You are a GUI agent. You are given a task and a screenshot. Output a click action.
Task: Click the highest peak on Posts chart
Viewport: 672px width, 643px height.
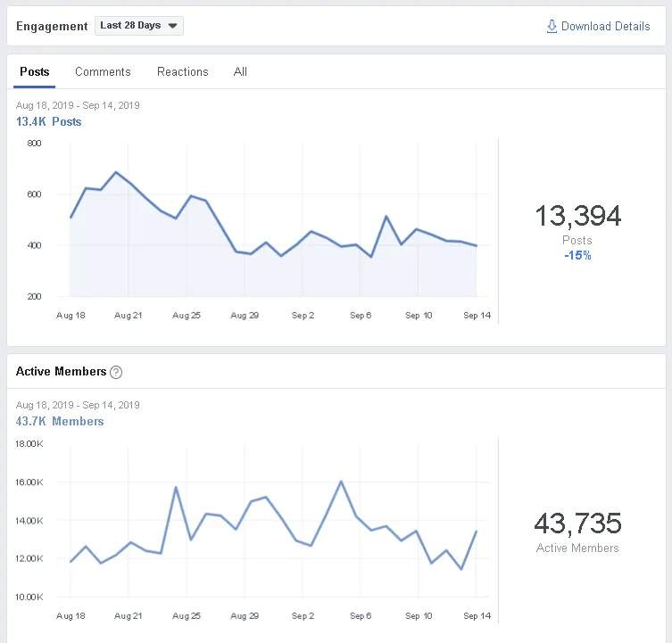(x=116, y=172)
